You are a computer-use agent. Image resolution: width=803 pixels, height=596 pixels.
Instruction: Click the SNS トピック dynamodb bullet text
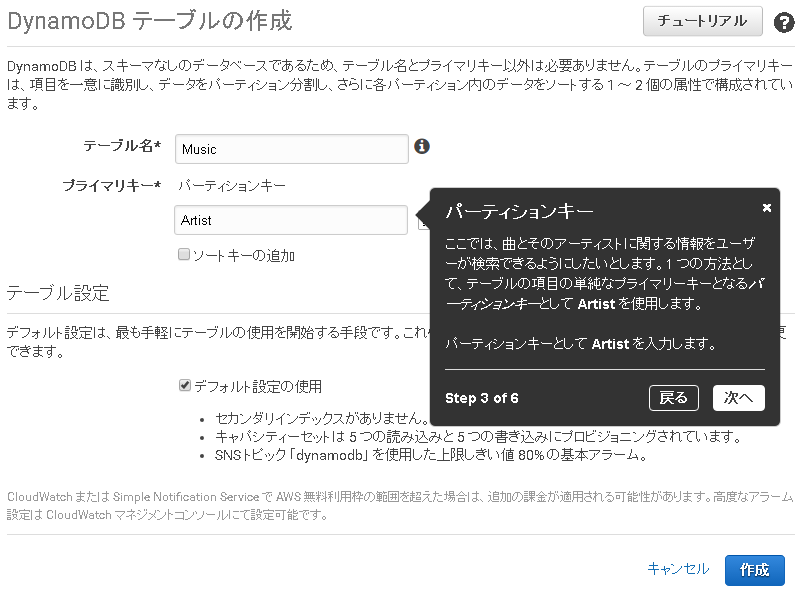pos(431,455)
